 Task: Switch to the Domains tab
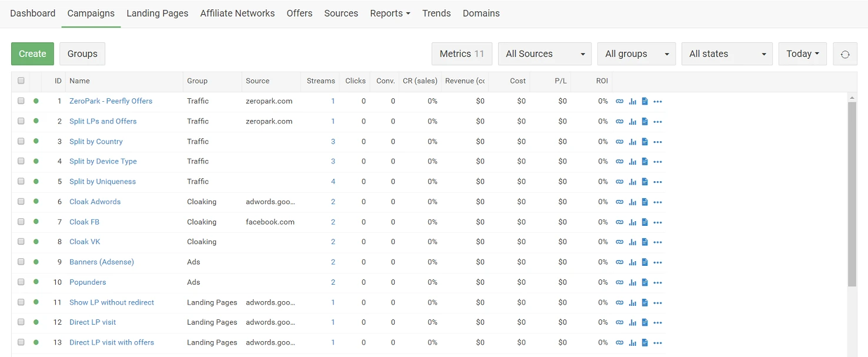[x=481, y=13]
